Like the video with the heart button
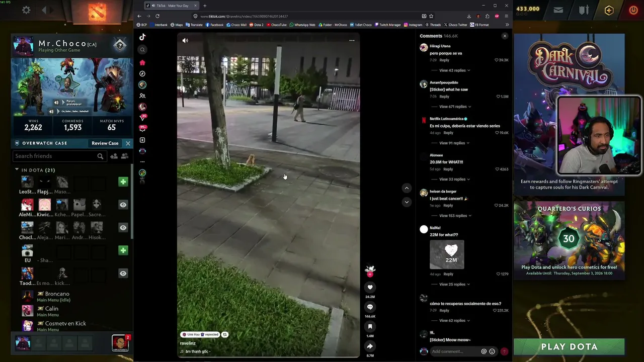 370,287
